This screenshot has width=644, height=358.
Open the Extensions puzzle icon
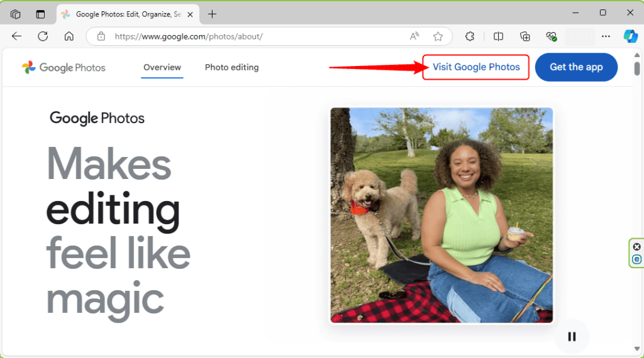pos(469,36)
